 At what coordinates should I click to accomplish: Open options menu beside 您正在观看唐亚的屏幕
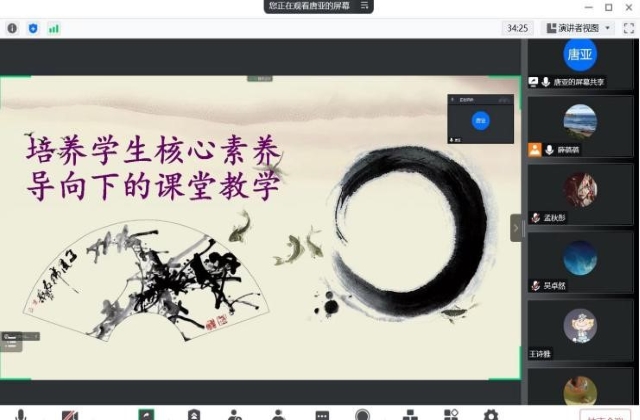tap(366, 6)
